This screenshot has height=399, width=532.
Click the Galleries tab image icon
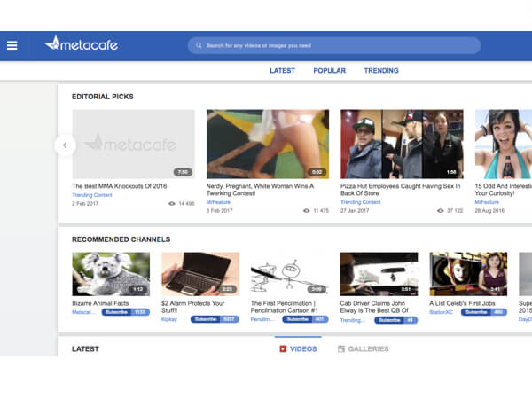(341, 349)
